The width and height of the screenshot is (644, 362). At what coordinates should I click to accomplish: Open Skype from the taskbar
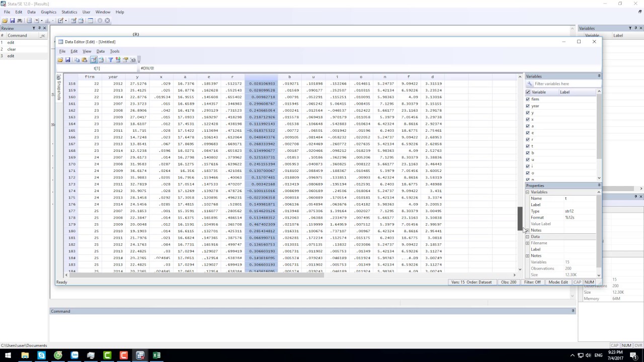click(41, 355)
